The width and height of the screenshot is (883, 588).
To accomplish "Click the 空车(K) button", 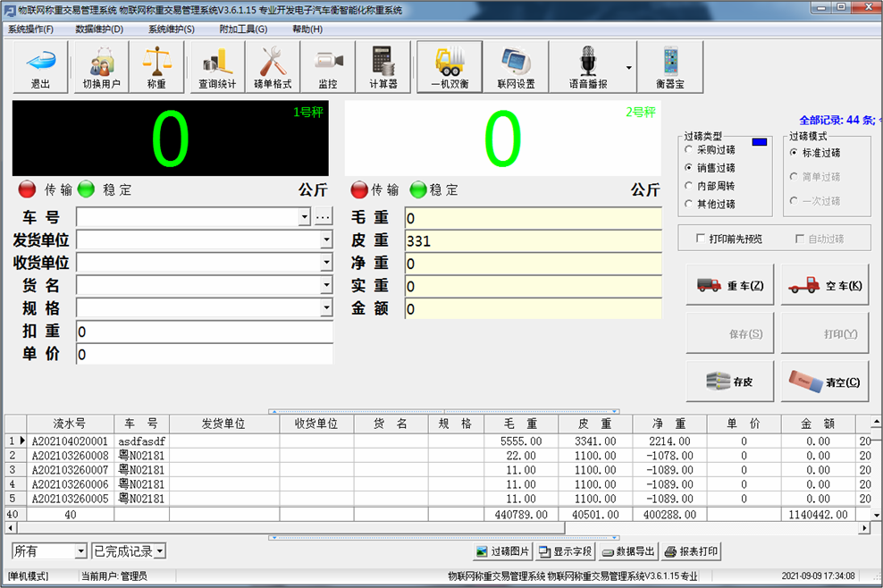I will click(824, 283).
